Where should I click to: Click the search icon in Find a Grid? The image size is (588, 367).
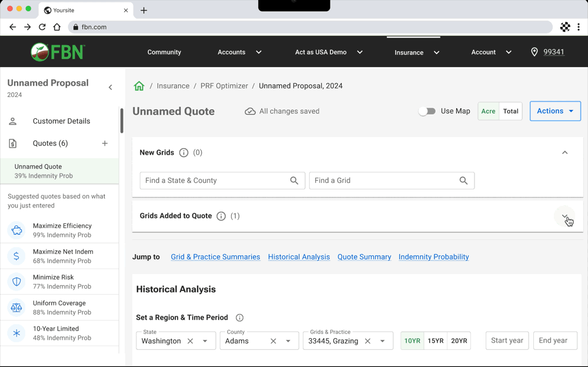coord(463,181)
